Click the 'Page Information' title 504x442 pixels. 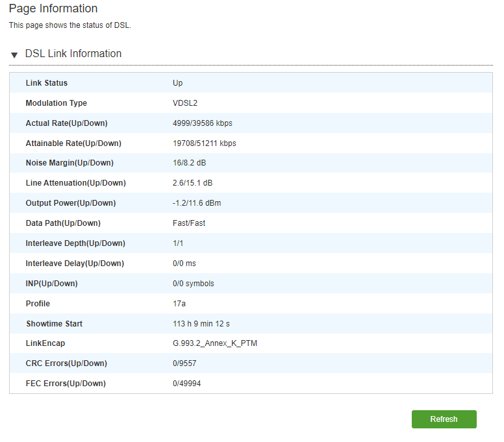[53, 8]
